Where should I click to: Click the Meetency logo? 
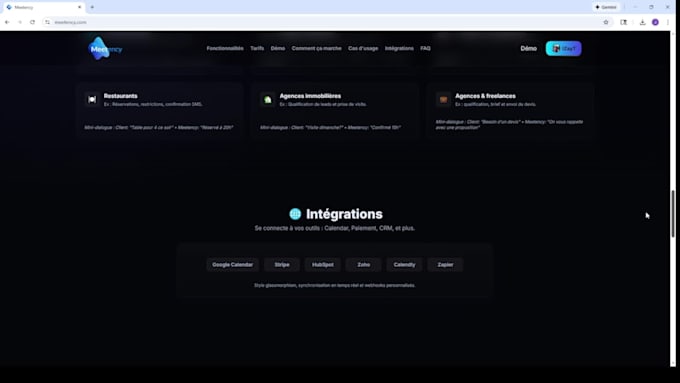click(x=105, y=49)
